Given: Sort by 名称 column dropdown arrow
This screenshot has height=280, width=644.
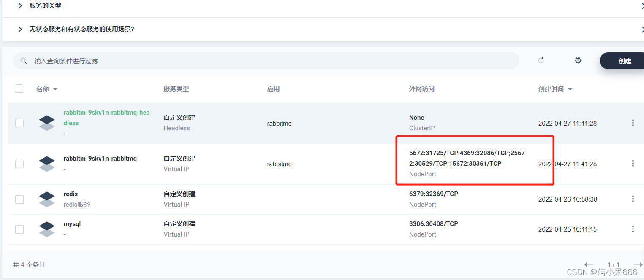Looking at the screenshot, I should point(55,89).
